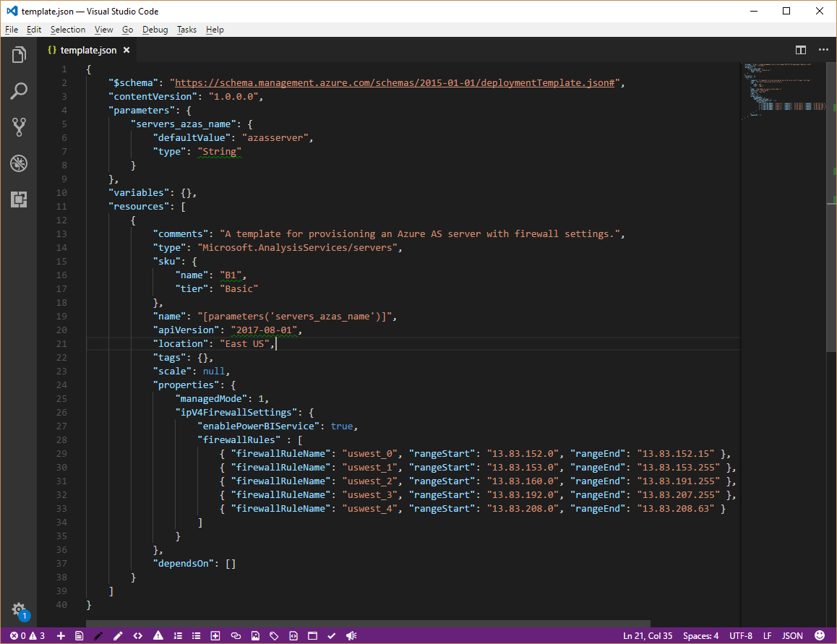Open the Debug menu
The width and height of the screenshot is (837, 644).
pyautogui.click(x=155, y=30)
